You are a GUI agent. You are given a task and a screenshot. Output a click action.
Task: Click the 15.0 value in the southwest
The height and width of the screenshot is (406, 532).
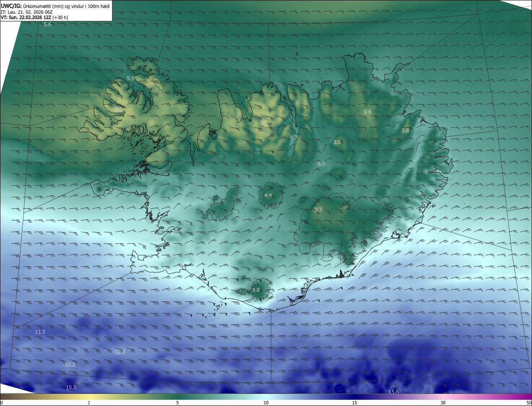pyautogui.click(x=71, y=387)
